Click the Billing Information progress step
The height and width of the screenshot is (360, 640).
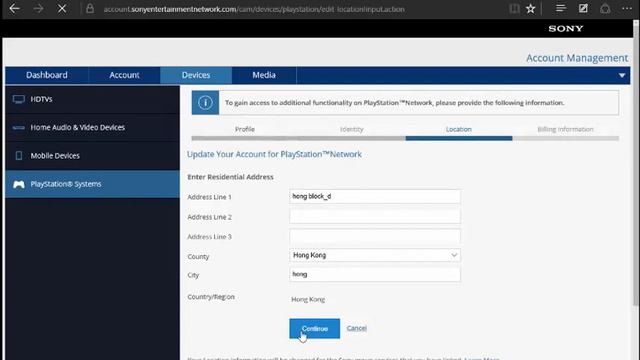point(565,129)
